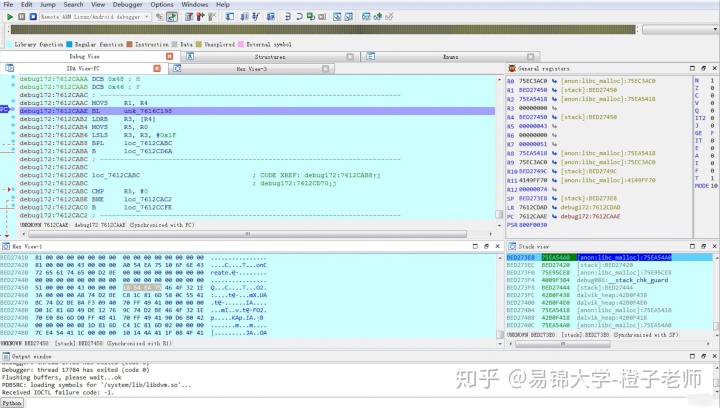Click the watch view toolbar icon

pyautogui.click(x=366, y=17)
